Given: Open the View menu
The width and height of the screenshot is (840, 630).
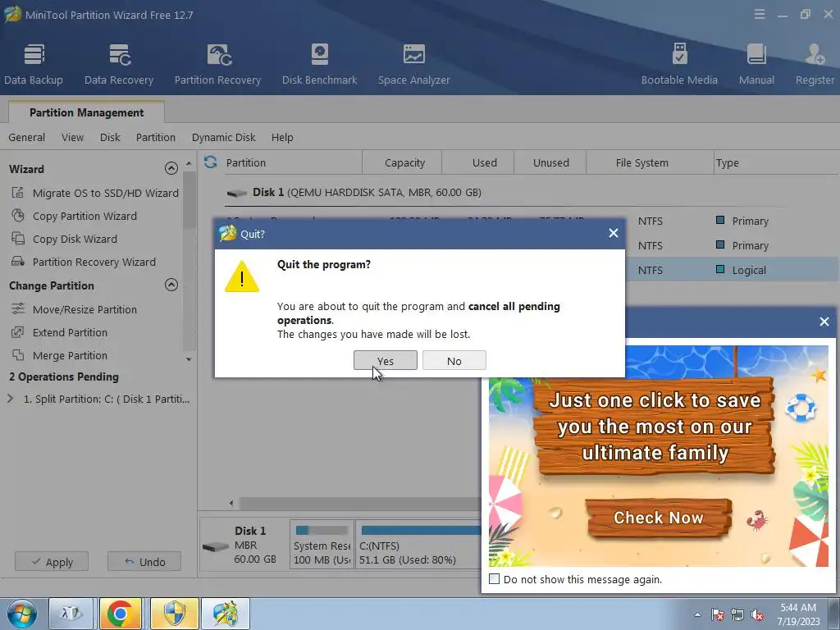Looking at the screenshot, I should (72, 138).
